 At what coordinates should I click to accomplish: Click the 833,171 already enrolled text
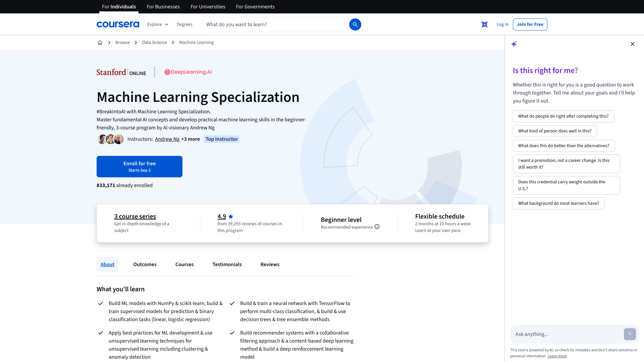click(124, 185)
